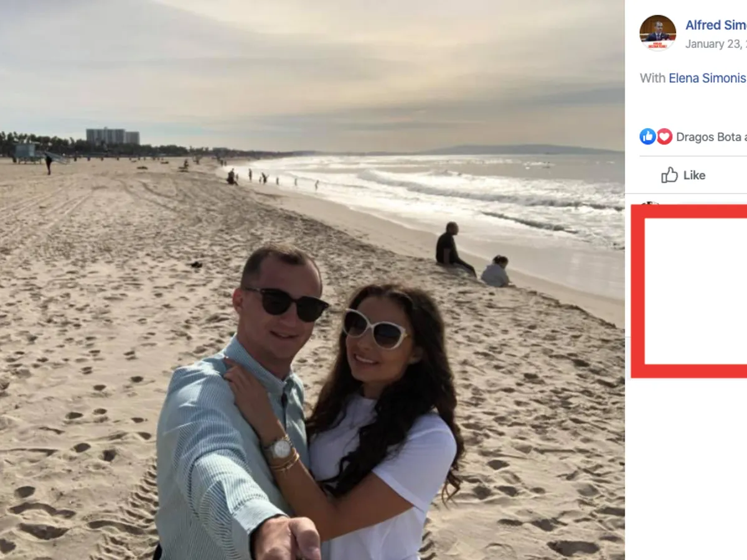Click the red heart reaction icon
The image size is (747, 560).
pyautogui.click(x=664, y=136)
